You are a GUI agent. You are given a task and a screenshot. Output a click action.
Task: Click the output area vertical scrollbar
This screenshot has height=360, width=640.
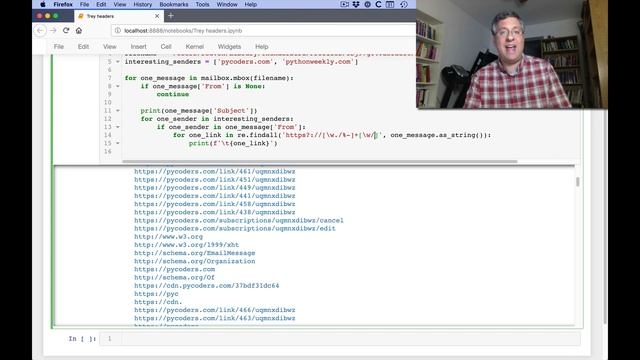point(578,182)
